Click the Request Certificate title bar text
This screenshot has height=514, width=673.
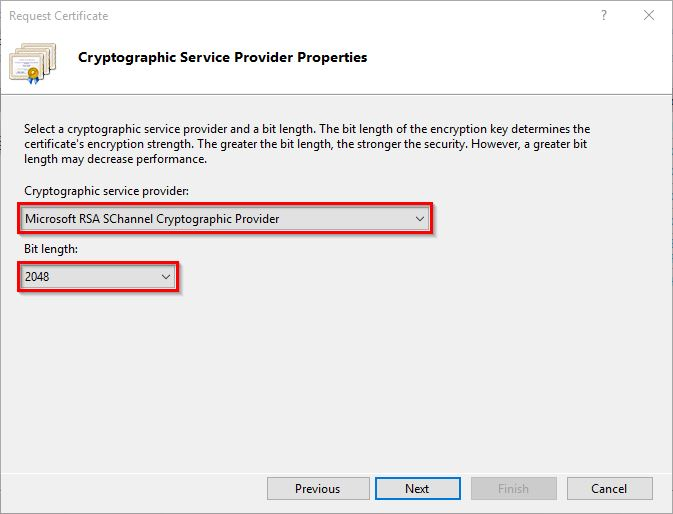[58, 16]
